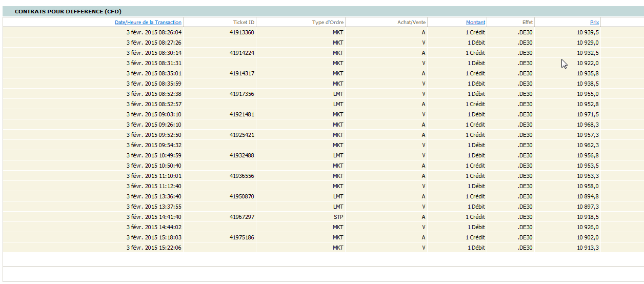The width and height of the screenshot is (644, 284).
Task: Select ticket ID 41914317
Action: click(x=242, y=73)
